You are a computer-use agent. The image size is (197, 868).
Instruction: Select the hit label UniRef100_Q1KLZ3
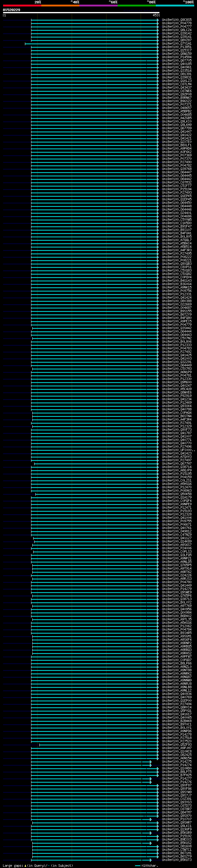176,81
